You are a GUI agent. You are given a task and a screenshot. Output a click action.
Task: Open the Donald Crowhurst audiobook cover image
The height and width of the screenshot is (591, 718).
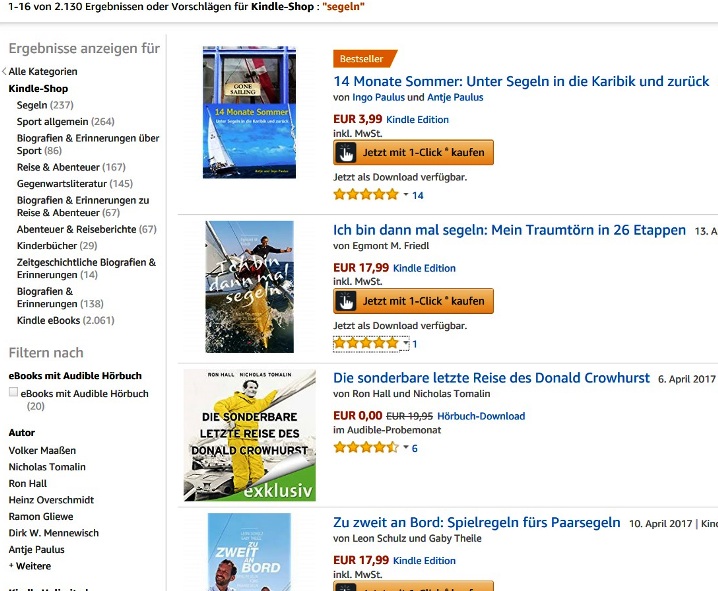(x=250, y=435)
